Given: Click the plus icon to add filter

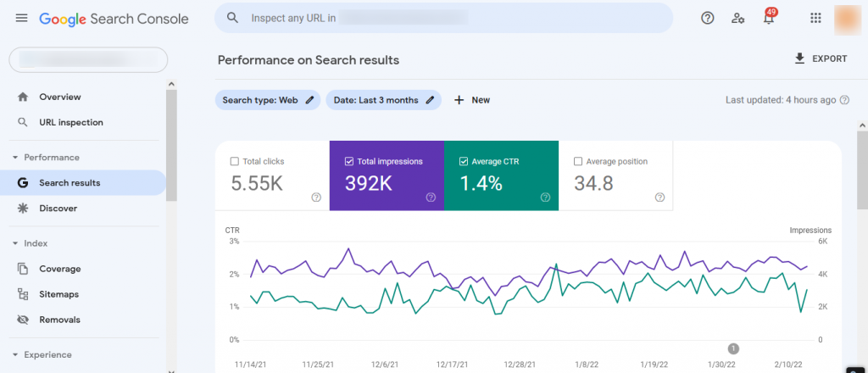Looking at the screenshot, I should 459,100.
